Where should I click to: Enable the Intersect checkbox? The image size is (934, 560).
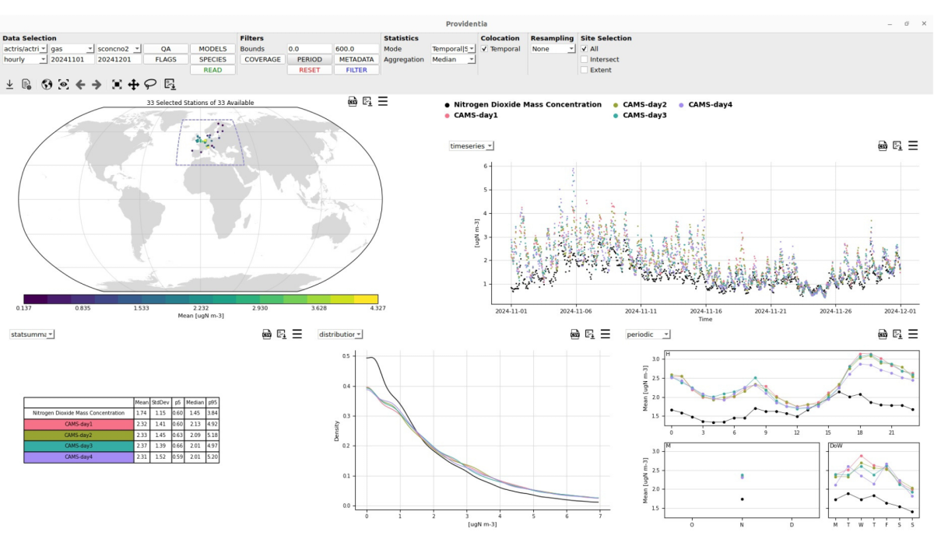pos(585,59)
